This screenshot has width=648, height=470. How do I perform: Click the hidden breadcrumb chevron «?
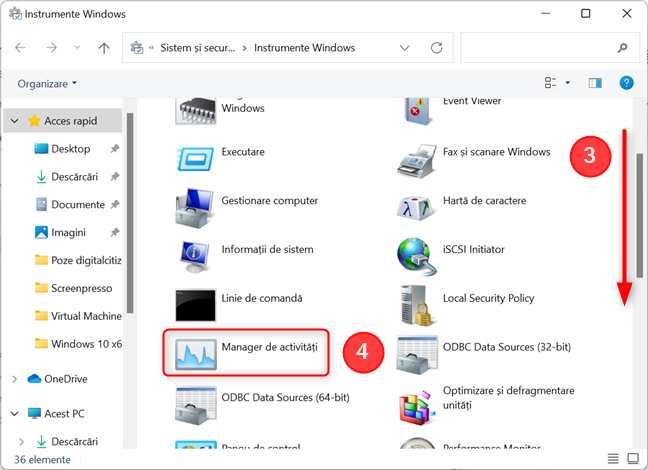[x=151, y=48]
